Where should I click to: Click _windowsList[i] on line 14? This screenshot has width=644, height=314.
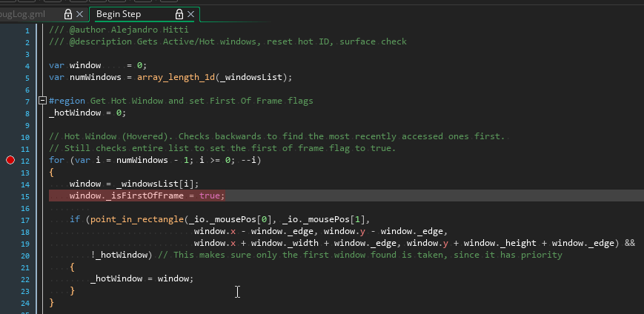(x=167, y=184)
